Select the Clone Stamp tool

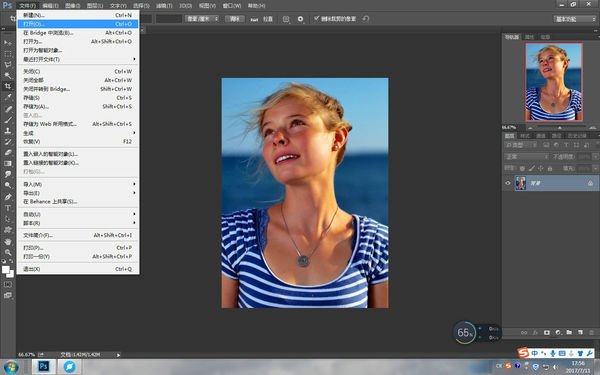[x=8, y=130]
